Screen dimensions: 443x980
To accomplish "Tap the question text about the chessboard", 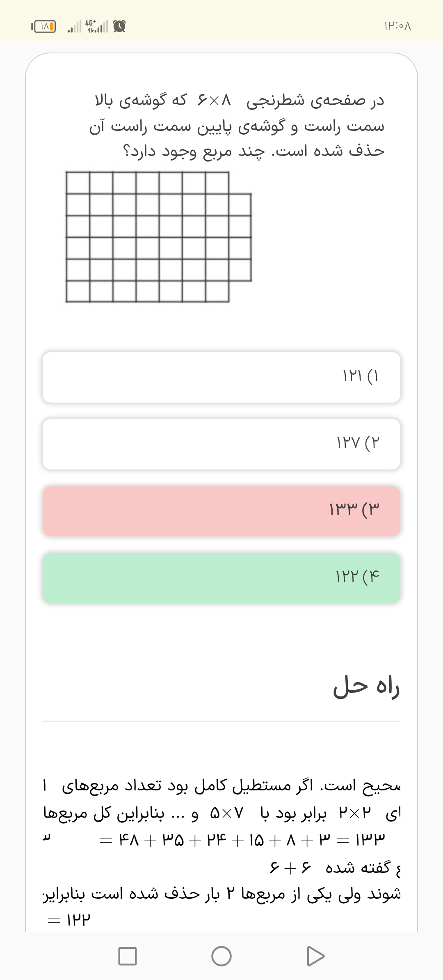I will point(237,126).
